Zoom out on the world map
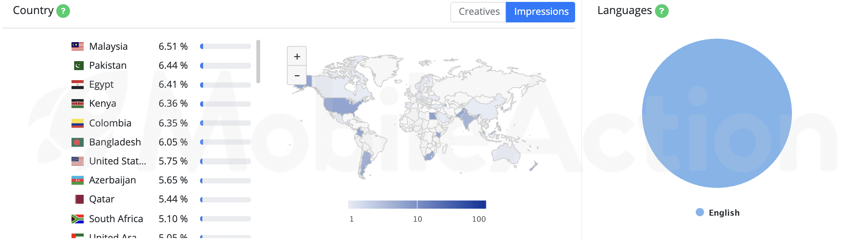Image resolution: width=868 pixels, height=240 pixels. [297, 75]
